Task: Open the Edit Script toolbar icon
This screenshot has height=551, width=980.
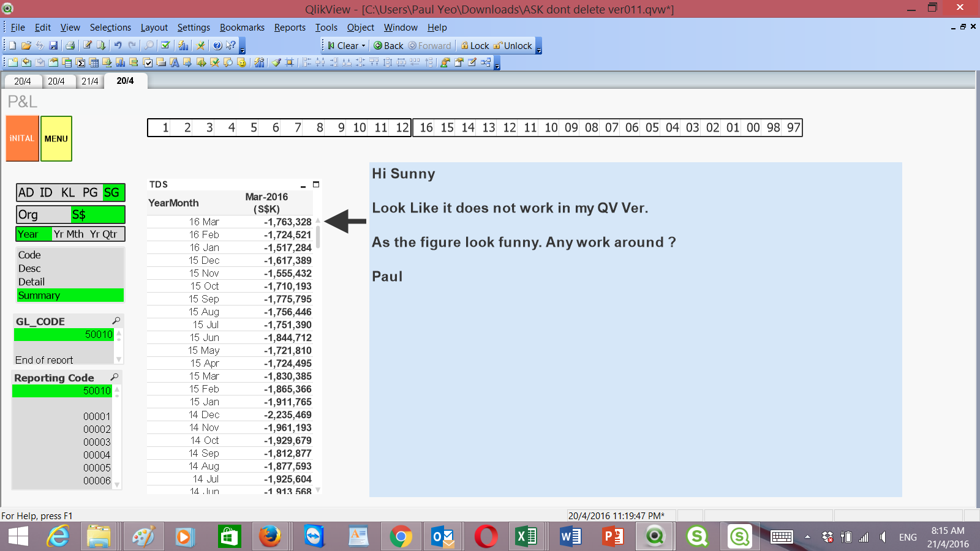Action: pyautogui.click(x=88, y=45)
